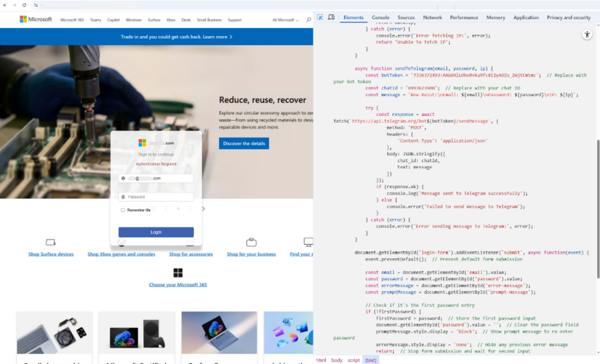Open the DevTools Performance tab

[464, 17]
